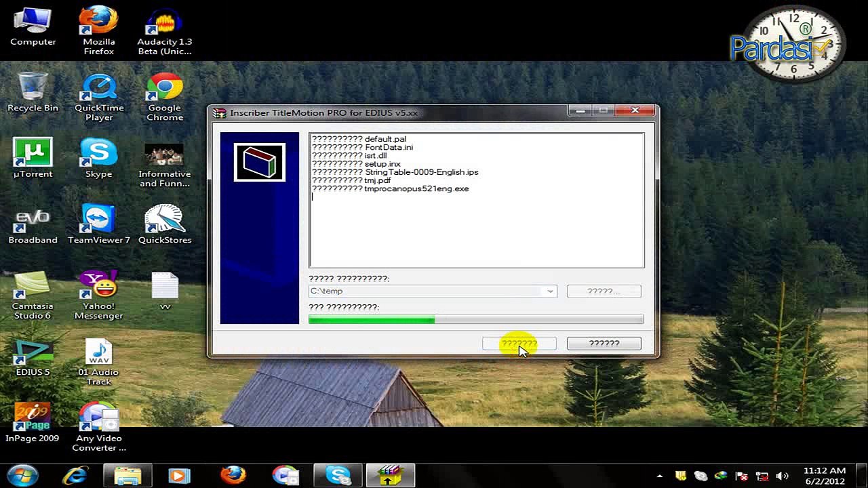
Task: Click the taskbar clock showing 11:12 AM
Action: click(x=825, y=476)
